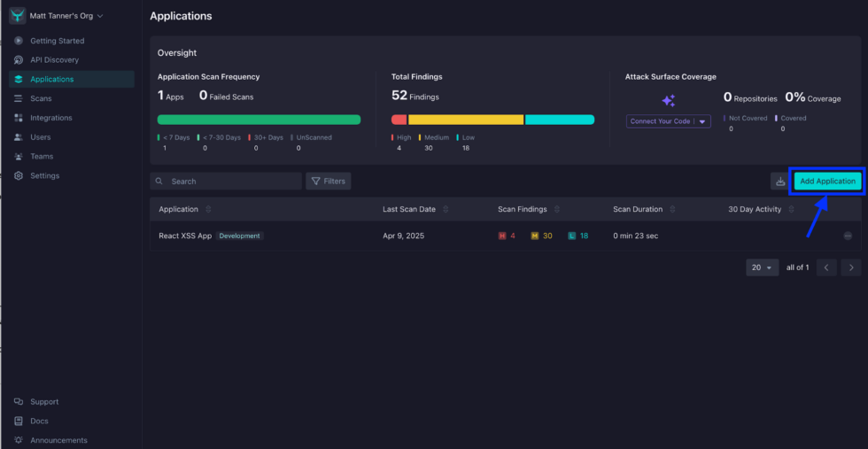Click the API Discovery icon
This screenshot has width=868, height=449.
click(x=19, y=60)
